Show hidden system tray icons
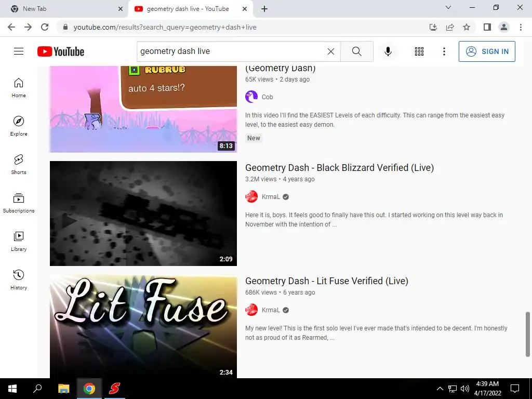This screenshot has width=532, height=399. point(440,389)
